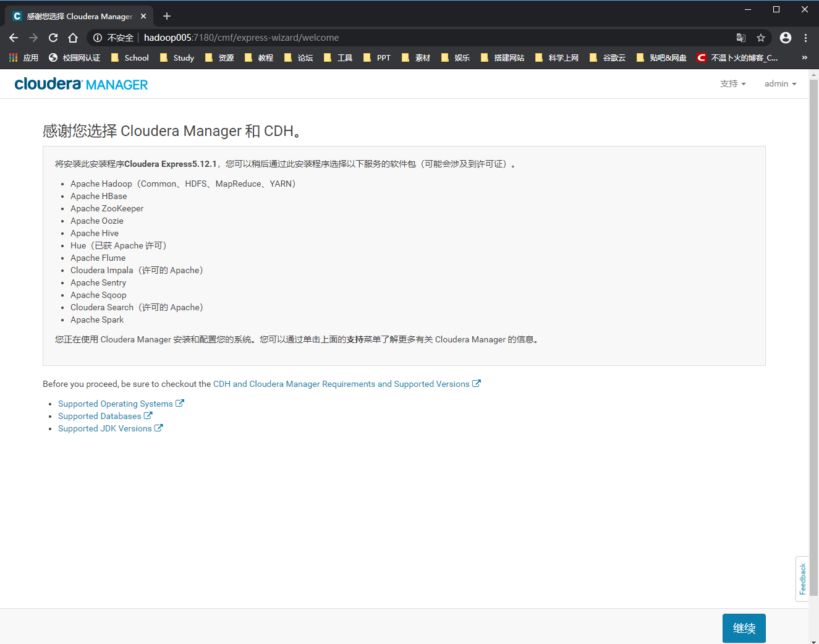Open the vertical Feedback tab
This screenshot has height=644, width=819.
[x=802, y=578]
